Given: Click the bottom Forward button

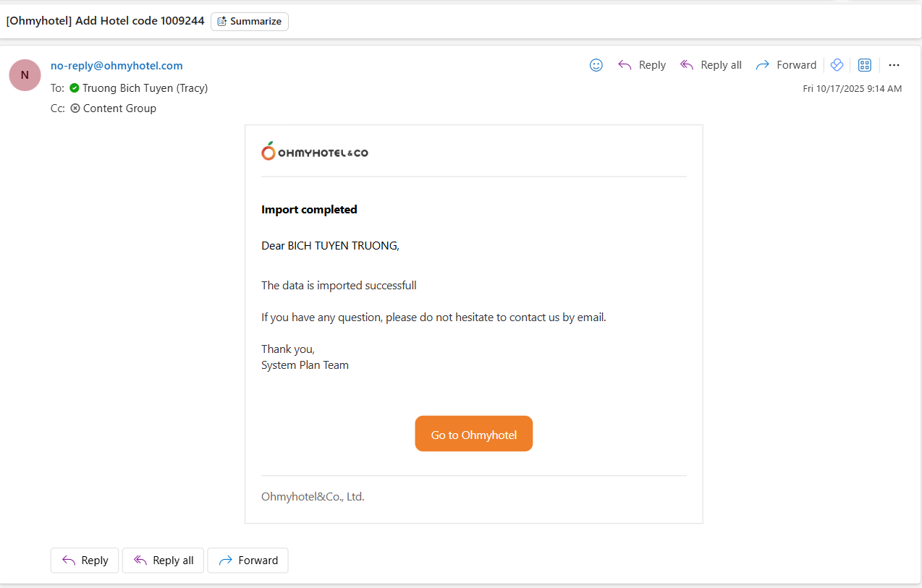Looking at the screenshot, I should tap(248, 561).
